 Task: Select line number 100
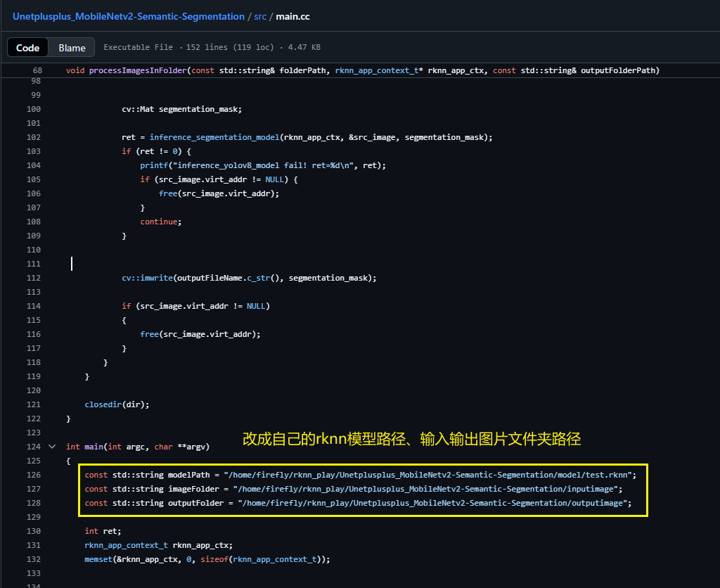click(34, 109)
